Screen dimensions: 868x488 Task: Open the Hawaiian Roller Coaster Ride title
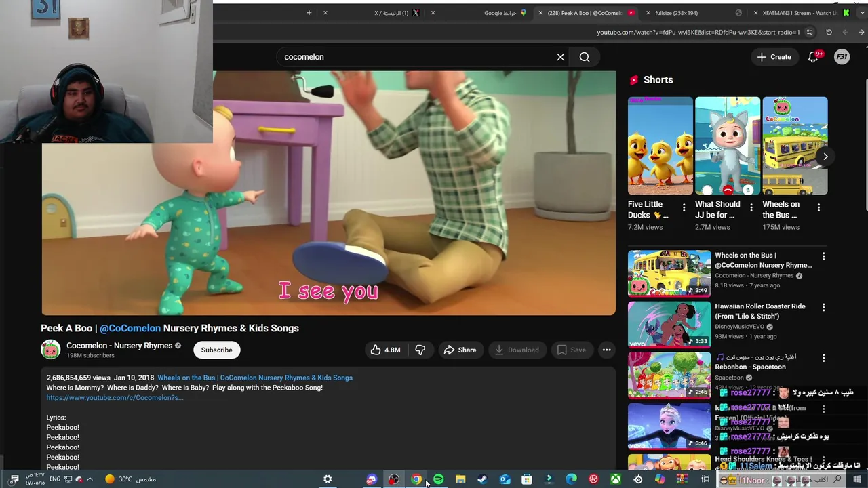(x=760, y=311)
